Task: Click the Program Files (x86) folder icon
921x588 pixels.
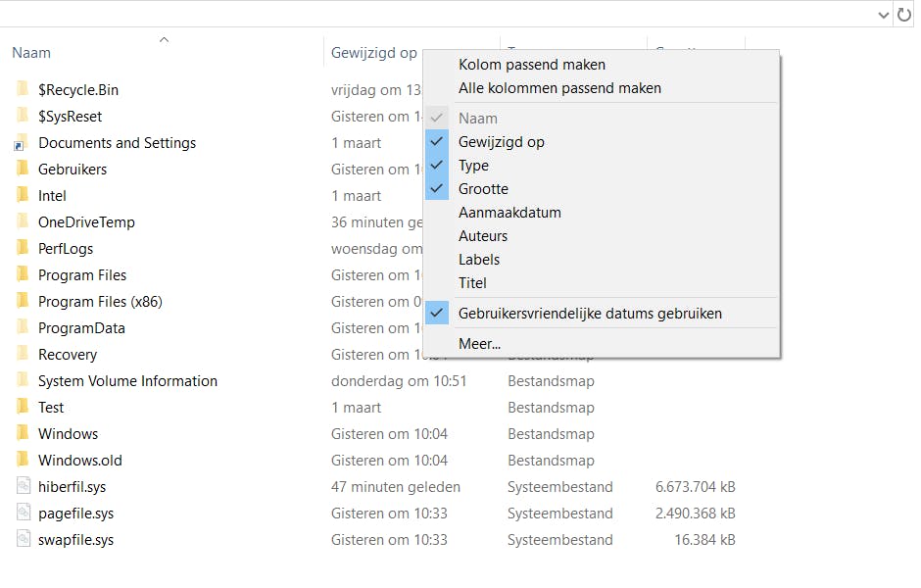Action: pos(22,301)
